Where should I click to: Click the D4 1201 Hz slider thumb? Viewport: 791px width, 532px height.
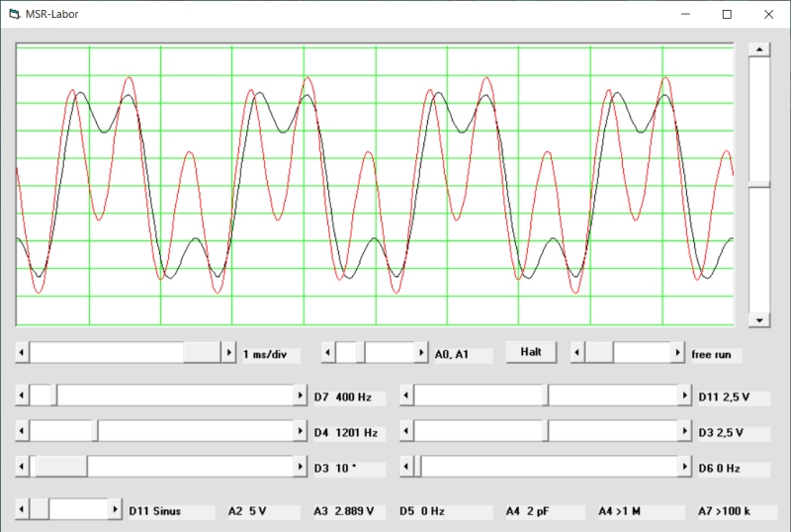point(96,432)
